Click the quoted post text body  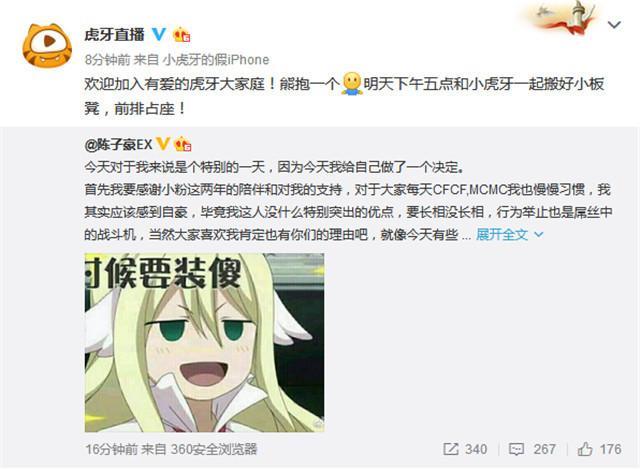348,201
